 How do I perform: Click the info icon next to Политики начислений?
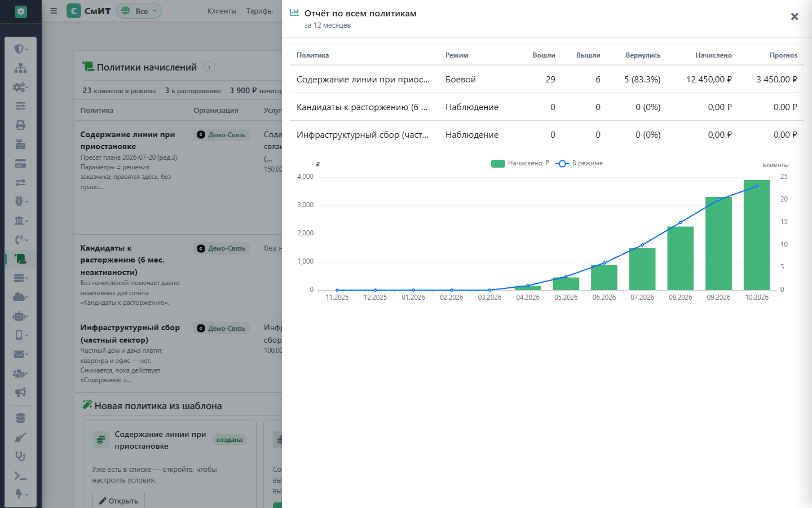[x=209, y=67]
